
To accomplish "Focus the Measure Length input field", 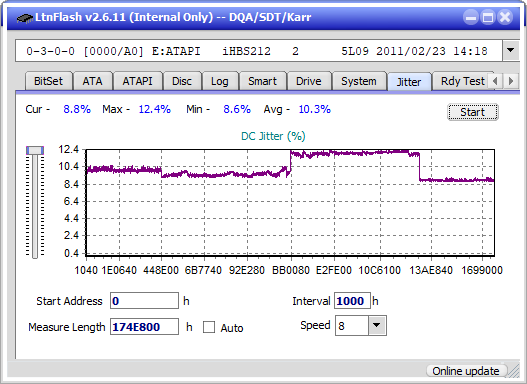I will point(145,327).
